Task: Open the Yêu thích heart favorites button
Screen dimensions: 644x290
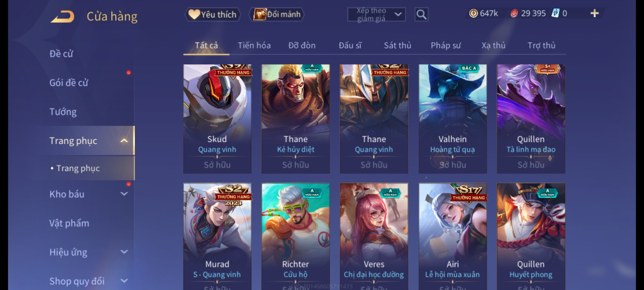Action: 213,15
